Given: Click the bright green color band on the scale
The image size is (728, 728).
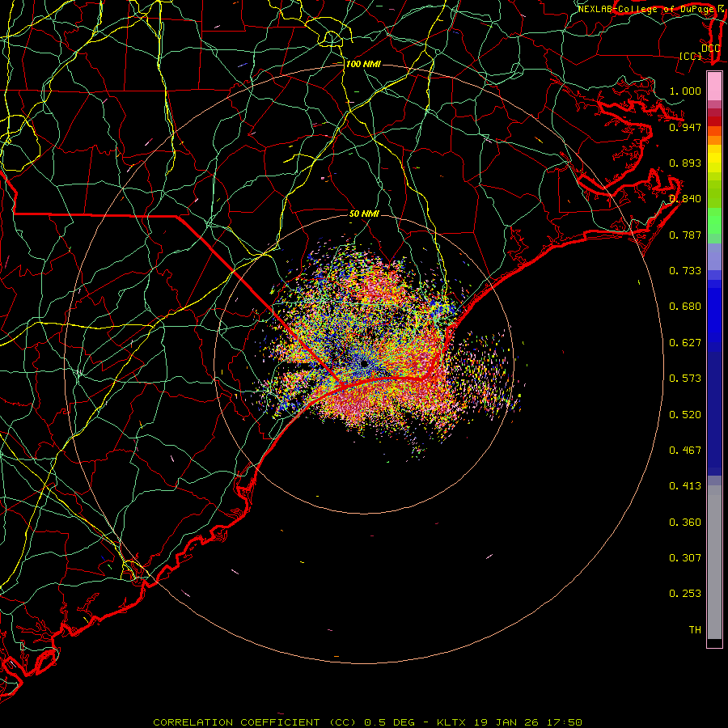Looking at the screenshot, I should point(714,221).
